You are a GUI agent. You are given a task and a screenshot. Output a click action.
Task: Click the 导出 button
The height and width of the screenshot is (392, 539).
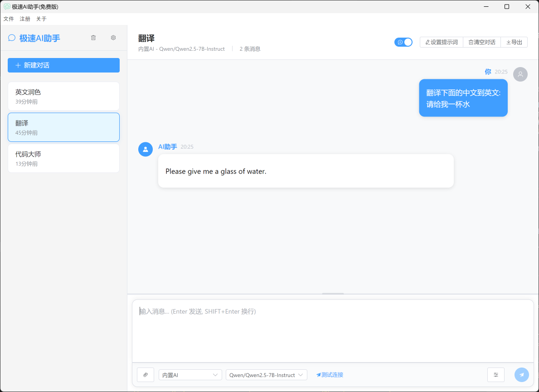tap(514, 42)
